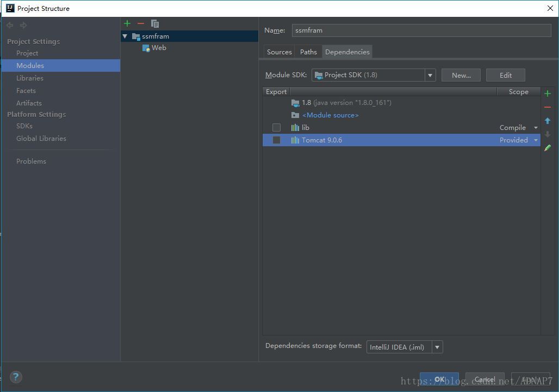Select the Module source entry
The width and height of the screenshot is (559, 392).
(x=330, y=115)
